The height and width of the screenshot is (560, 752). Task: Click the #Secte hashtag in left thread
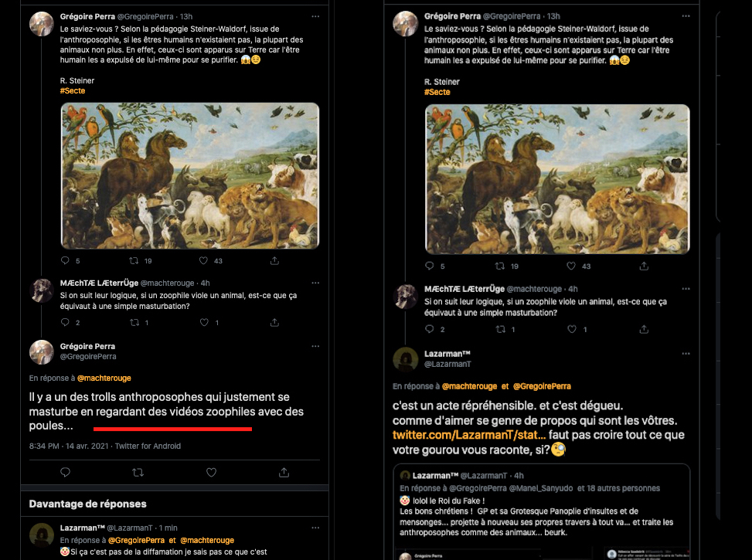[x=73, y=91]
